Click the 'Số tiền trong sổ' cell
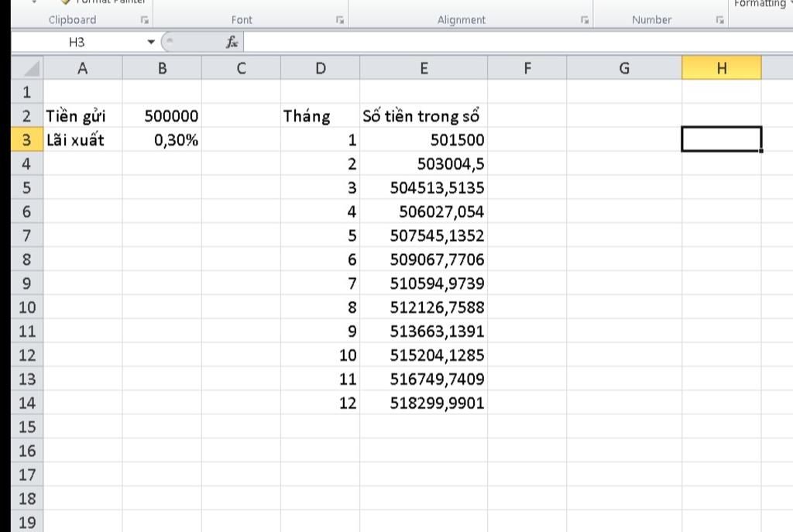The width and height of the screenshot is (793, 532). point(424,116)
